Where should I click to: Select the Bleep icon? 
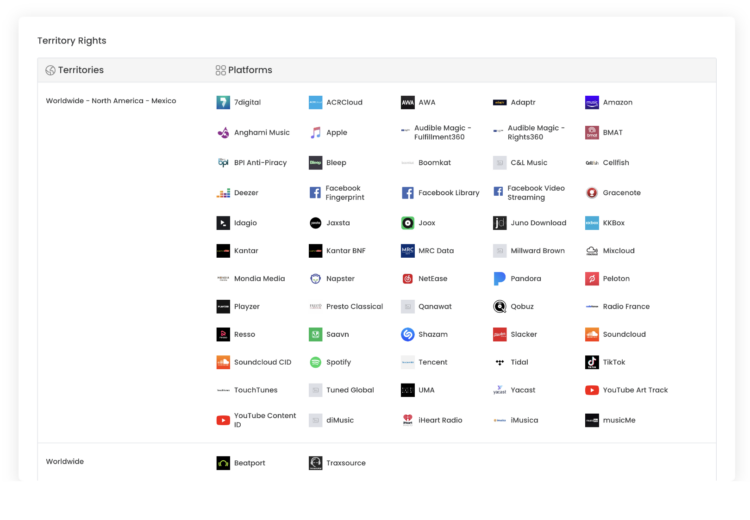pyautogui.click(x=315, y=163)
